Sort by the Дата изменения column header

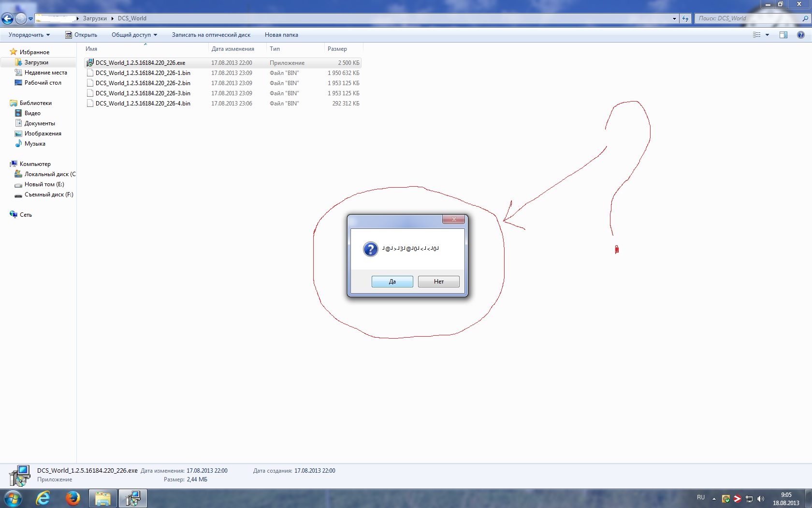(x=238, y=49)
